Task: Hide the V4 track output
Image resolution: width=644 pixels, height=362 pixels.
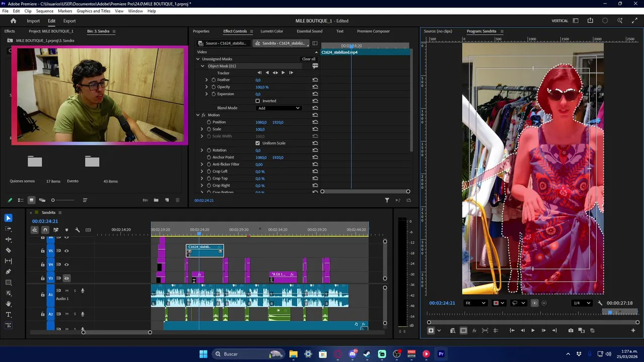Action: [66, 264]
